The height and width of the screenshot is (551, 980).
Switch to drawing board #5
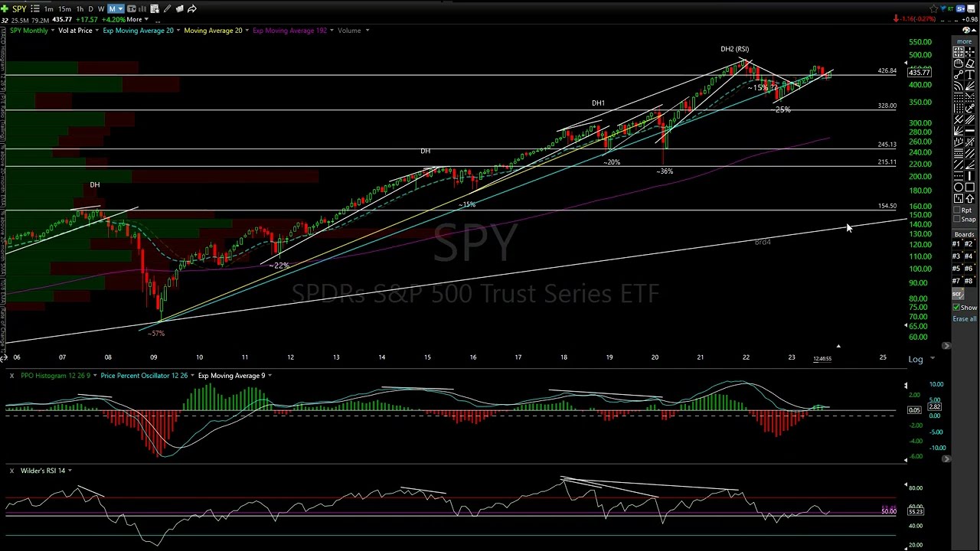[x=956, y=269]
